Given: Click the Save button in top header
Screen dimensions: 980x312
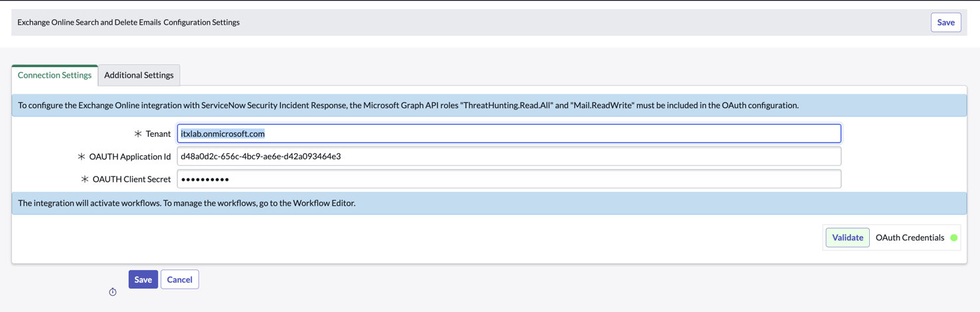Looking at the screenshot, I should coord(945,22).
